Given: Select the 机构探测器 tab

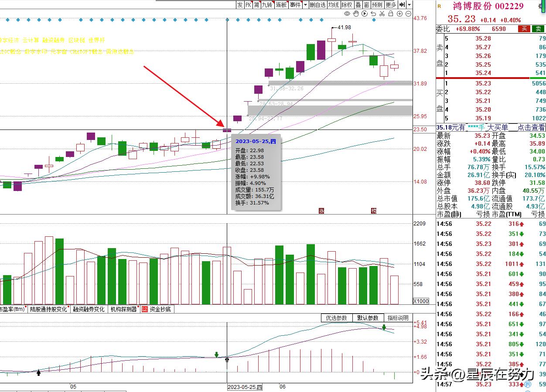Looking at the screenshot, I should tap(123, 309).
